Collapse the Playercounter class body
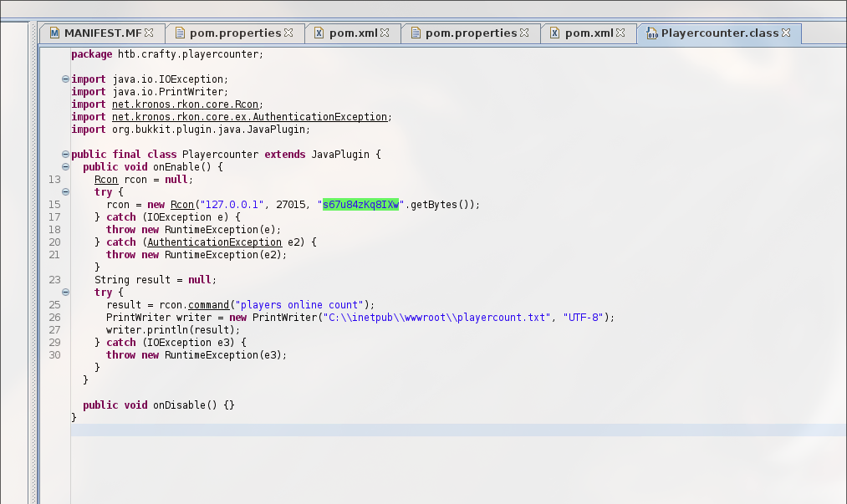847x504 pixels. pyautogui.click(x=65, y=155)
